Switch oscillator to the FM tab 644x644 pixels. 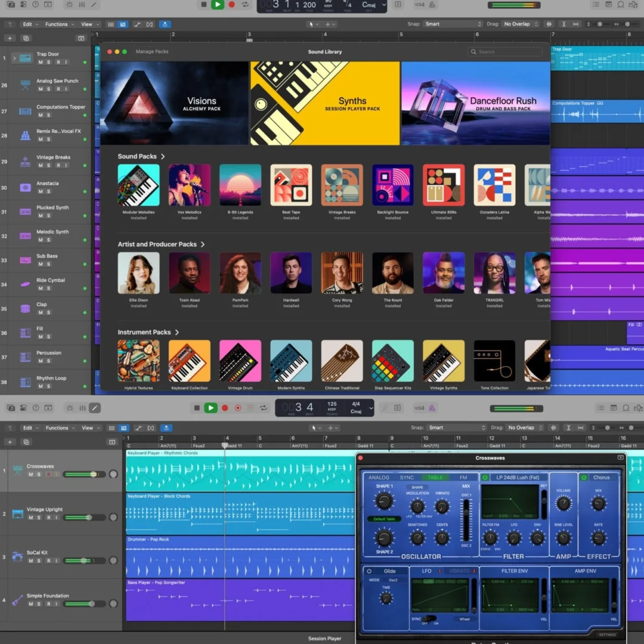coord(463,478)
